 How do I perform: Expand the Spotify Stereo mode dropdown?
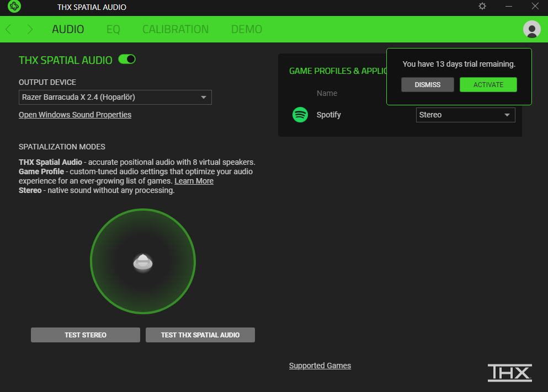click(x=465, y=115)
